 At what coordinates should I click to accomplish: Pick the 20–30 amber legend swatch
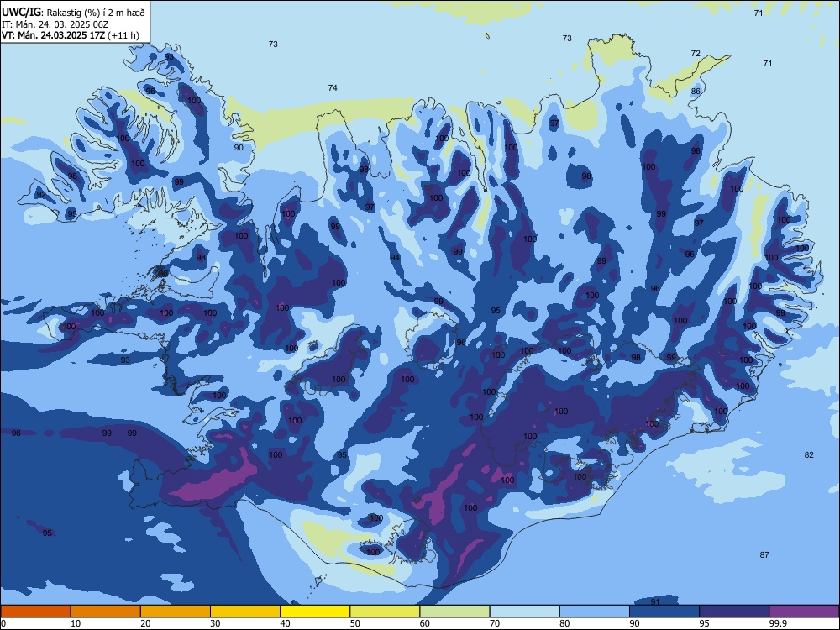point(176,612)
